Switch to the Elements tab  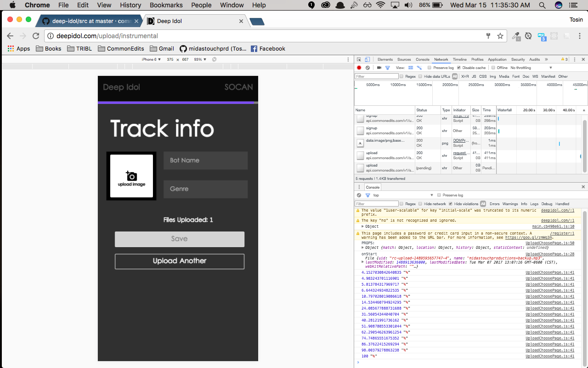pyautogui.click(x=385, y=59)
